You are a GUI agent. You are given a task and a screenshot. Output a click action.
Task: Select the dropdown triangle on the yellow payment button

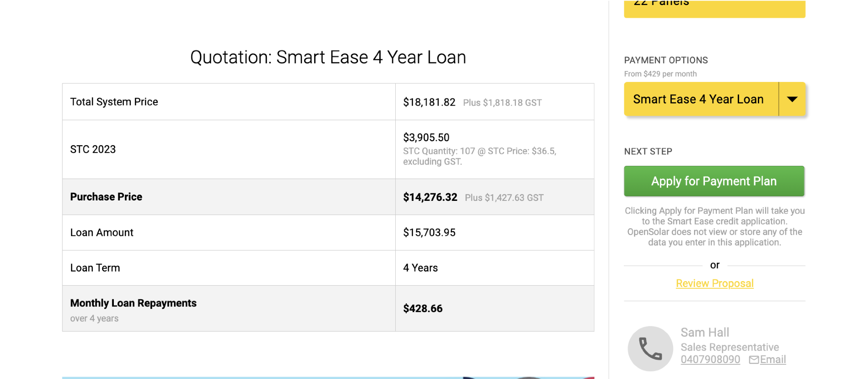tap(792, 99)
